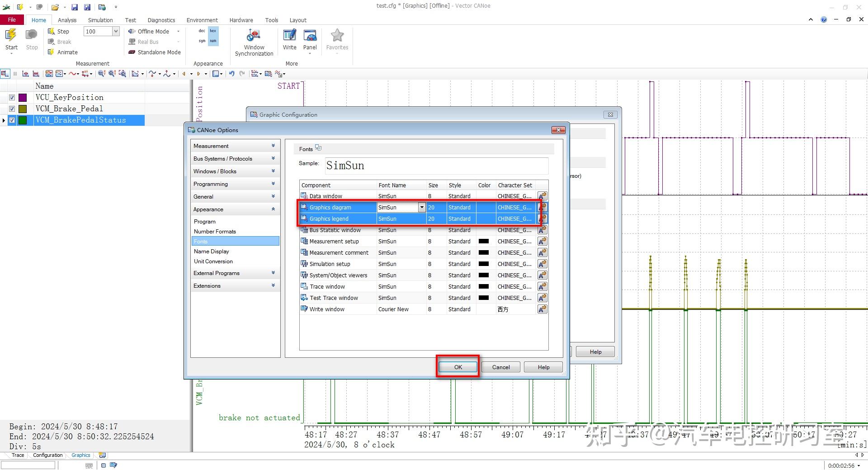The width and height of the screenshot is (868, 470).
Task: Click the Panel icon in ribbon
Action: pyautogui.click(x=310, y=36)
